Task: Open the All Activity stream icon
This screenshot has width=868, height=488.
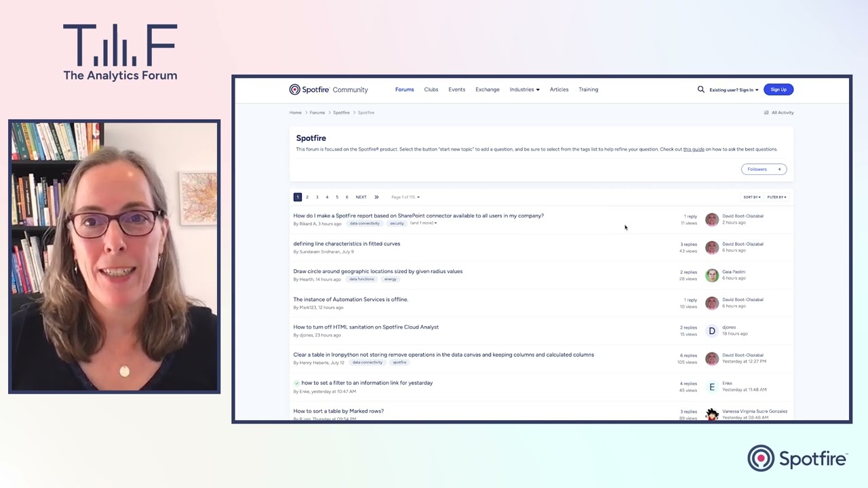Action: click(x=766, y=113)
